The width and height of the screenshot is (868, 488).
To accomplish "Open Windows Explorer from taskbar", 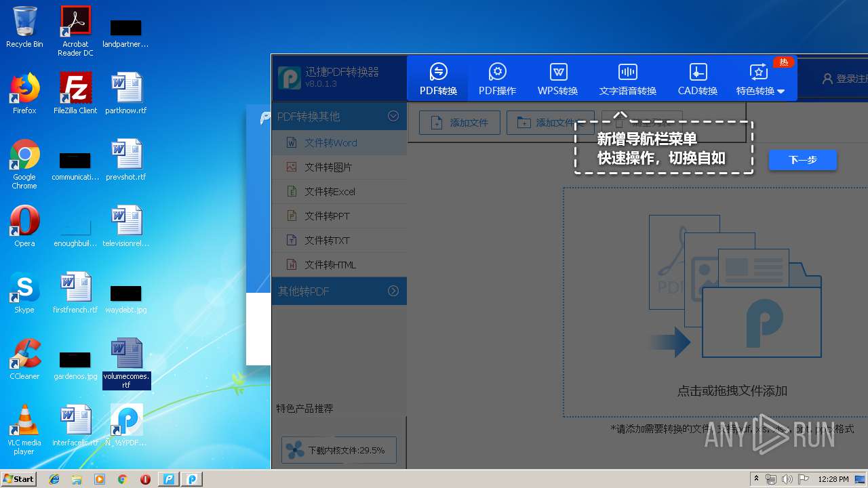I will (77, 479).
